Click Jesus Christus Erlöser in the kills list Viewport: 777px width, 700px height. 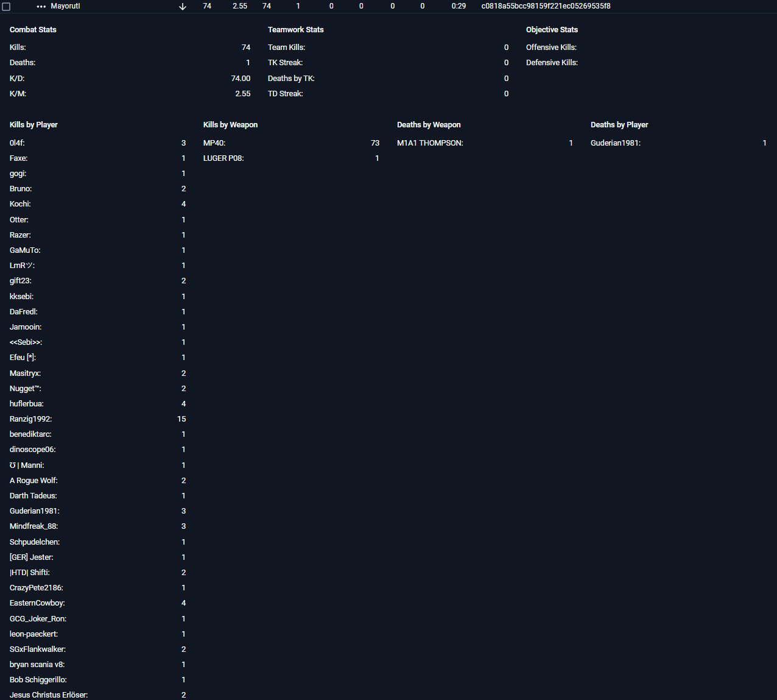[x=49, y=695]
